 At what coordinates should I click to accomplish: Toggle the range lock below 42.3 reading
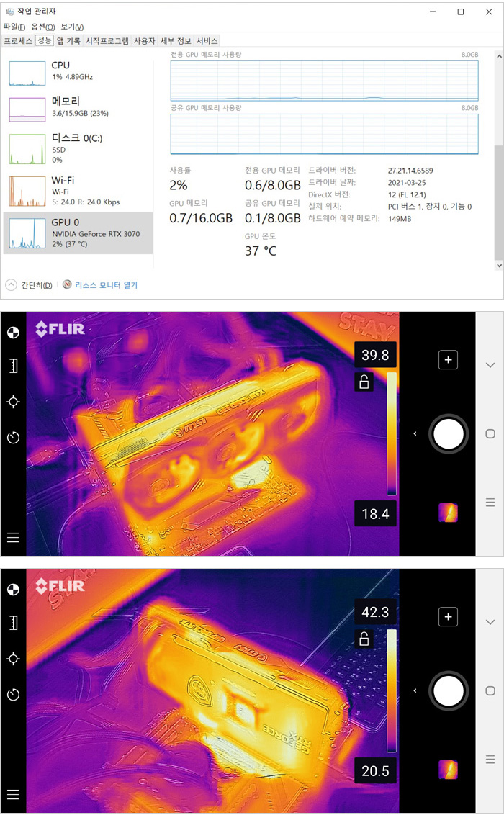[x=364, y=638]
